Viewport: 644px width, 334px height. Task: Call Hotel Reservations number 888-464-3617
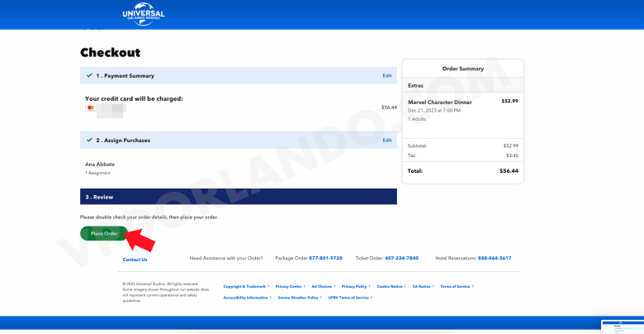(495, 258)
